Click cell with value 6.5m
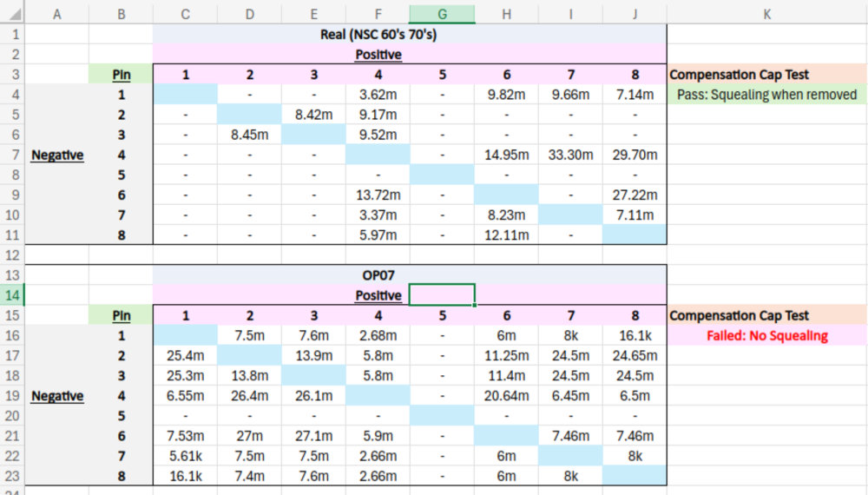 [635, 396]
